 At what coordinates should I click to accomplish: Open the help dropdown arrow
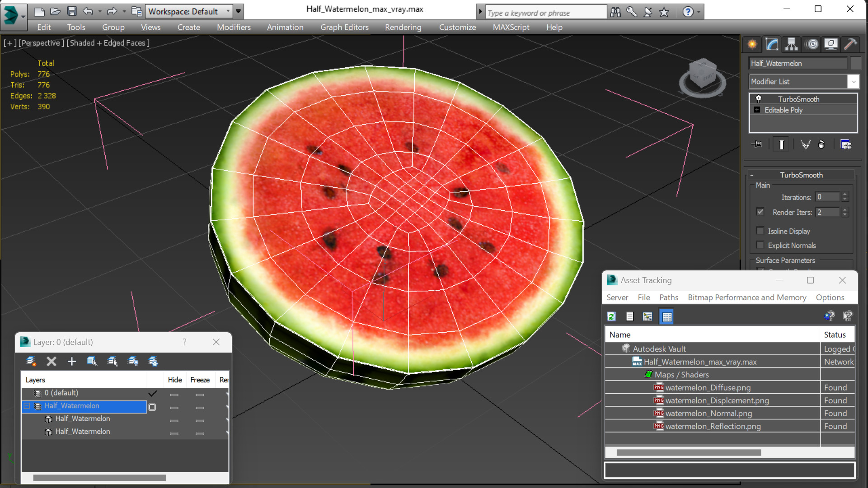point(699,12)
